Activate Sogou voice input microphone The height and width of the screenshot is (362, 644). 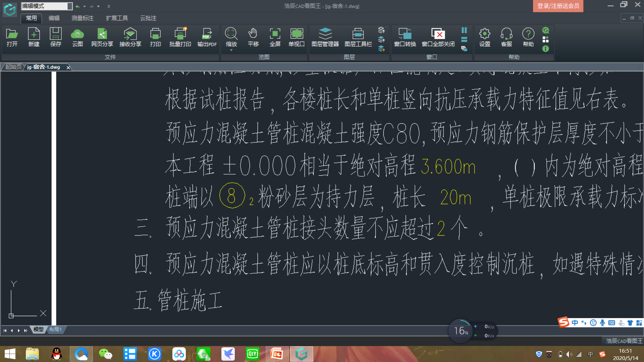[602, 323]
